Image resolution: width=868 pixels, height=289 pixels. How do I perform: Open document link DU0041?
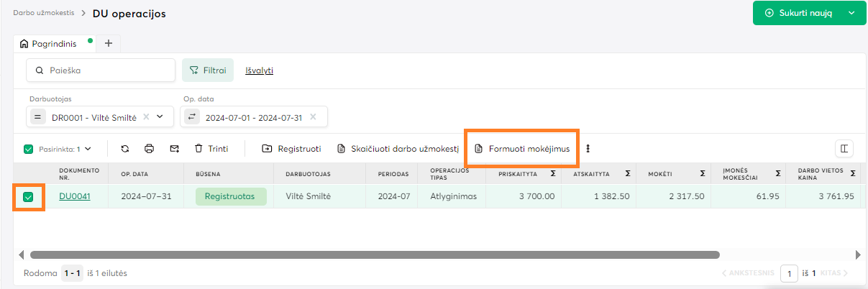click(x=74, y=196)
